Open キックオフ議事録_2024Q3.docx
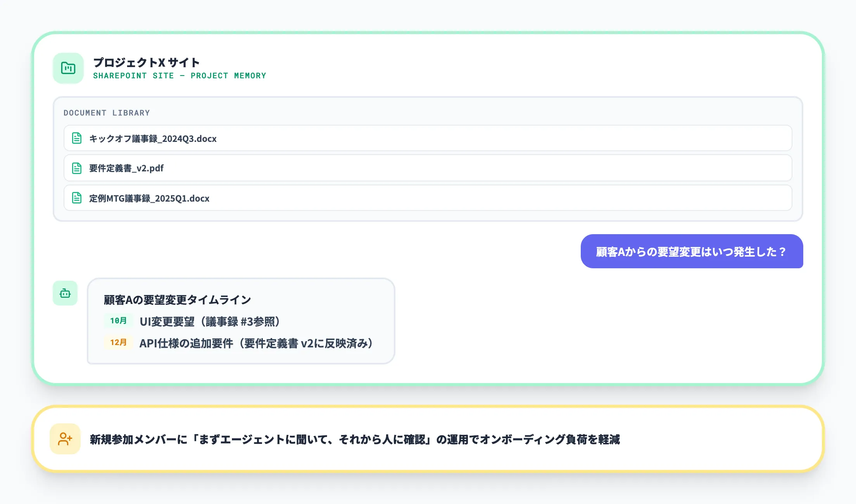 coord(153,138)
